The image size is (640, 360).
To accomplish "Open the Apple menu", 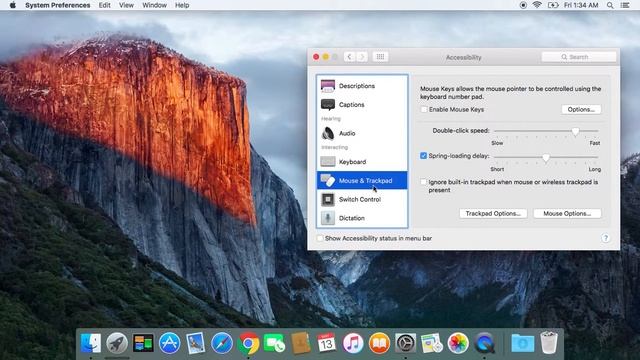I will [13, 5].
